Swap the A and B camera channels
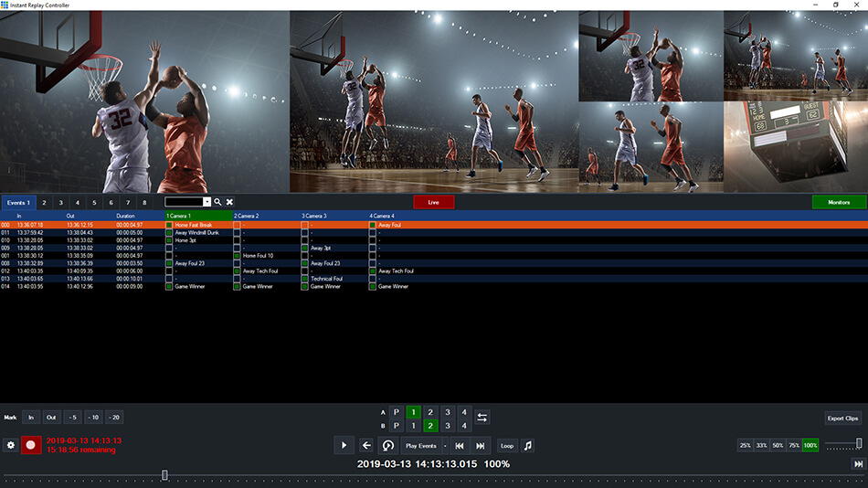This screenshot has height=488, width=868. 482,418
